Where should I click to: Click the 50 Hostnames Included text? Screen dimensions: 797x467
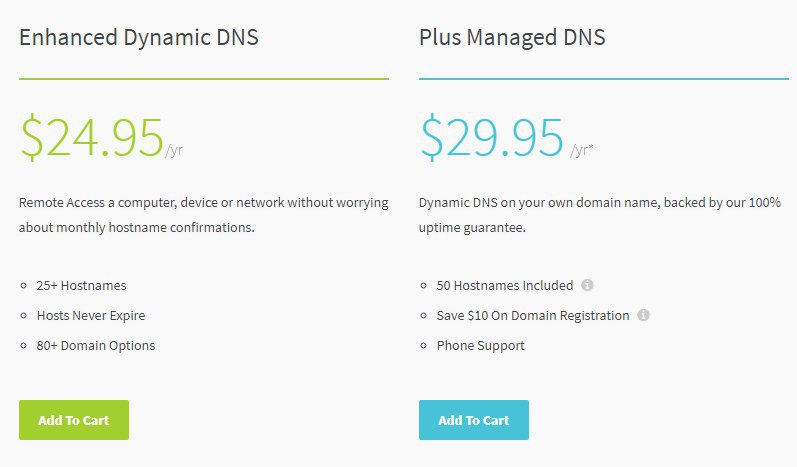[x=505, y=285]
